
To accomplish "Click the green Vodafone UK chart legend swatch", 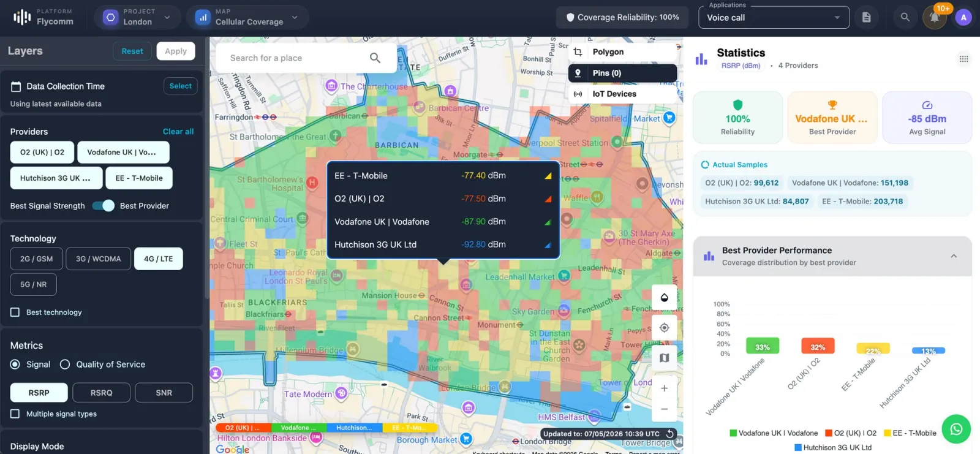I will coord(733,433).
